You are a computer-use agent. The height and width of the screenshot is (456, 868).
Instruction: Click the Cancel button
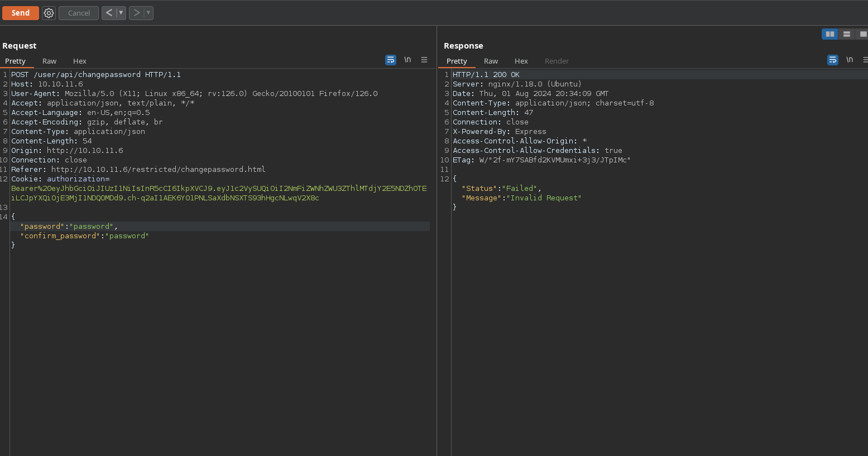79,13
